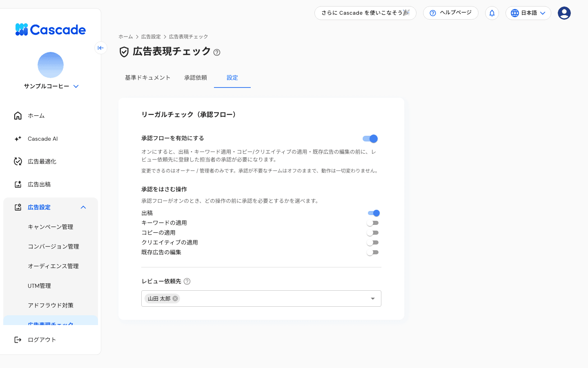The width and height of the screenshot is (588, 368).
Task: Click the Cascade logo
Action: pyautogui.click(x=50, y=29)
